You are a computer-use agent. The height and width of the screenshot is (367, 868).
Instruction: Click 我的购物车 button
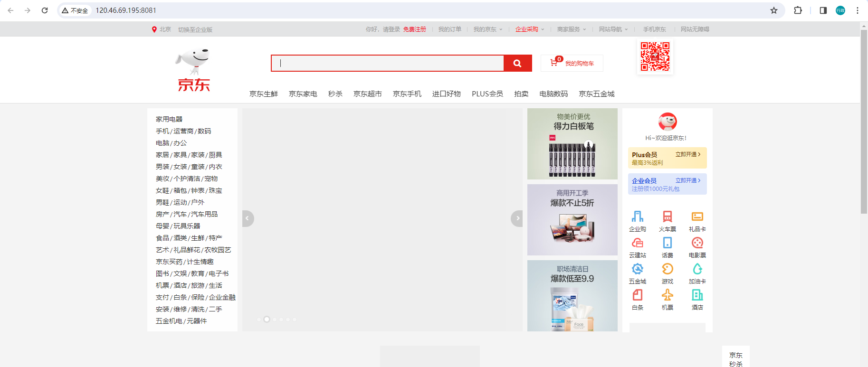click(x=572, y=63)
